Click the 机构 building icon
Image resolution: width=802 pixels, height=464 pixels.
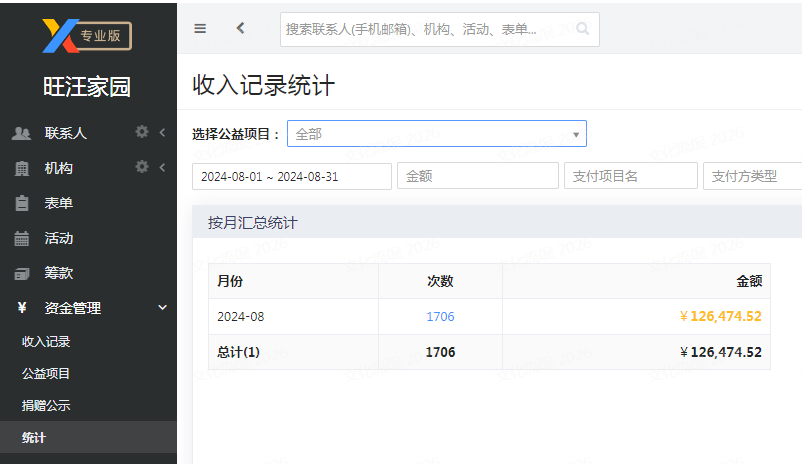pos(21,168)
